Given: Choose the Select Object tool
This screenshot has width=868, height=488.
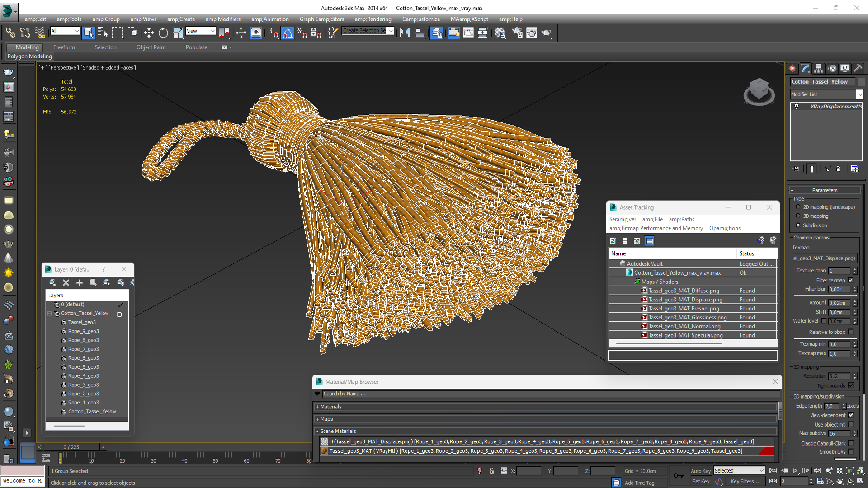Looking at the screenshot, I should (88, 33).
